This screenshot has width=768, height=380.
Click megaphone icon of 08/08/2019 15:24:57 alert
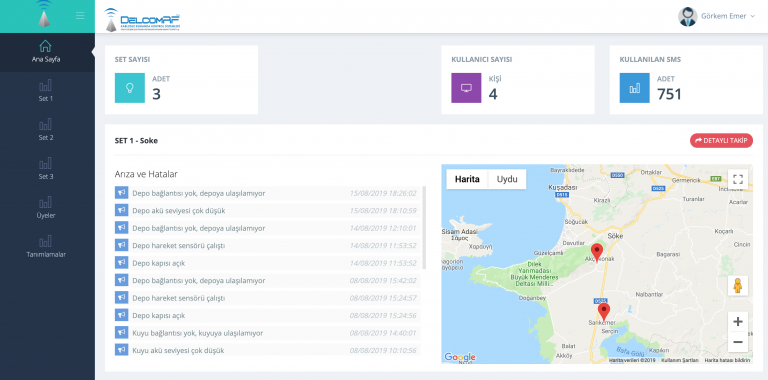tap(121, 298)
